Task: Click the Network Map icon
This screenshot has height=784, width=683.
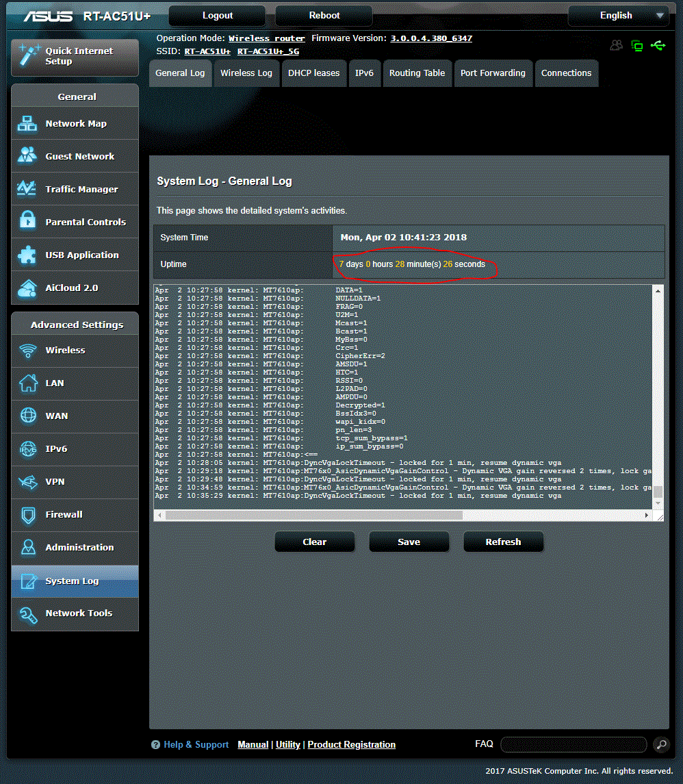Action: (29, 123)
